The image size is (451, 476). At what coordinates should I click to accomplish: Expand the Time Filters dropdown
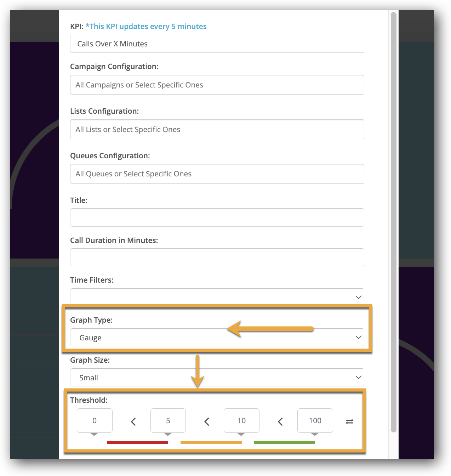pyautogui.click(x=217, y=297)
